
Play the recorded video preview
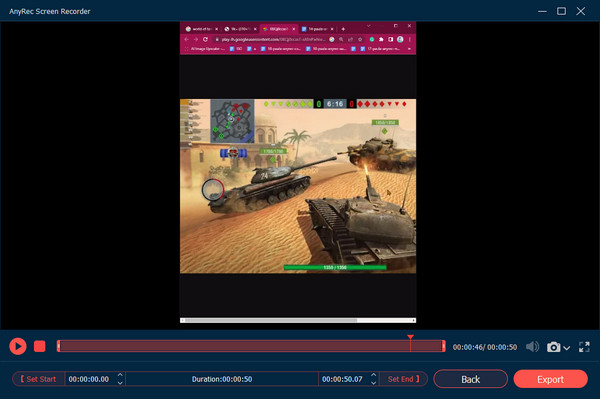[x=18, y=347]
